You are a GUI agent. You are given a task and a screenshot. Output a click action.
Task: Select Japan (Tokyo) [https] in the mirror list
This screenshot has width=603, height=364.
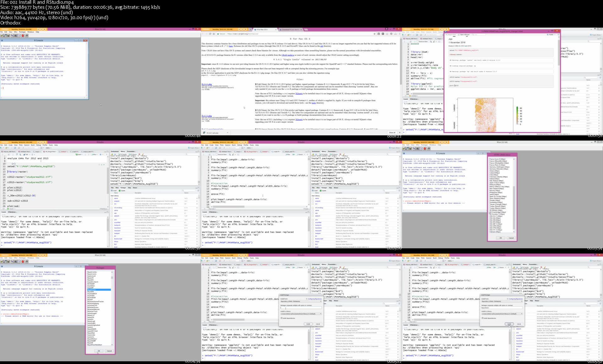pyautogui.click(x=497, y=183)
